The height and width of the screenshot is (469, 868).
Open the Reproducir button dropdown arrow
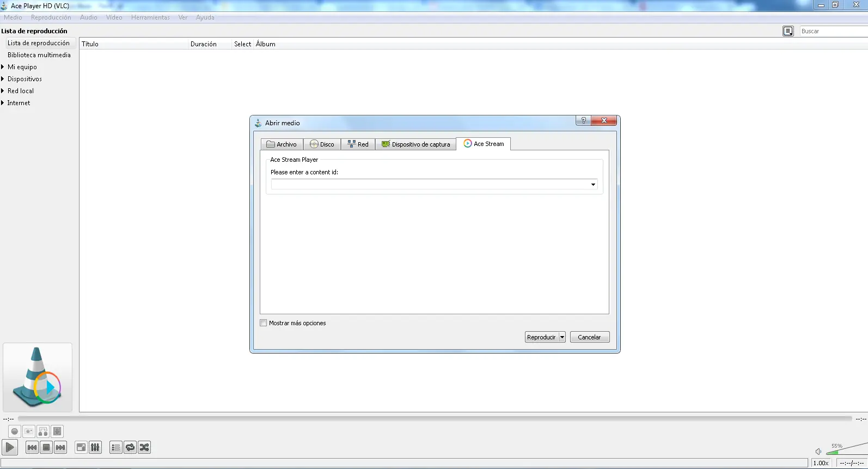click(x=562, y=337)
